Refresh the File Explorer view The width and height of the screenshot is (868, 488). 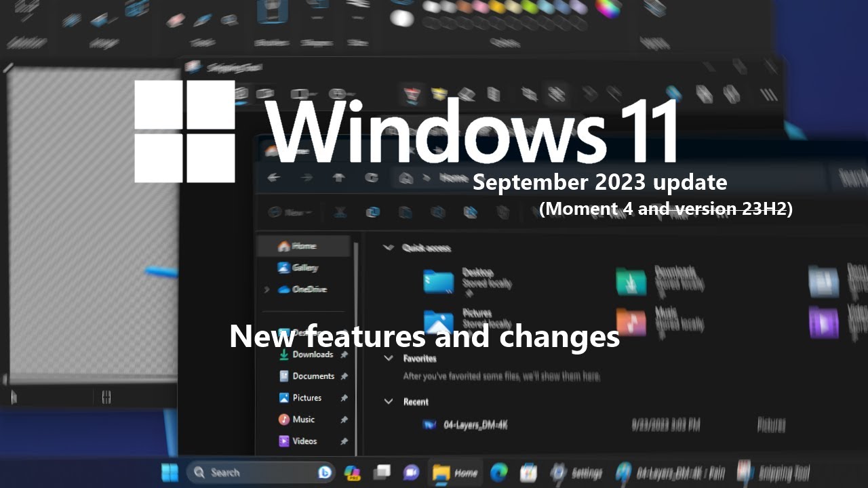372,178
